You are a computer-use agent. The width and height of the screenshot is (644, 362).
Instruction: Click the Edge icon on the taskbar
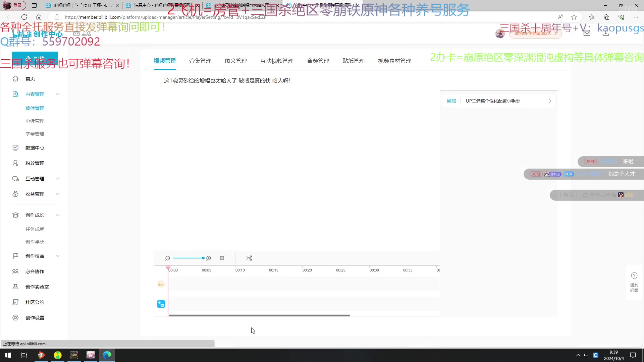[x=107, y=355]
